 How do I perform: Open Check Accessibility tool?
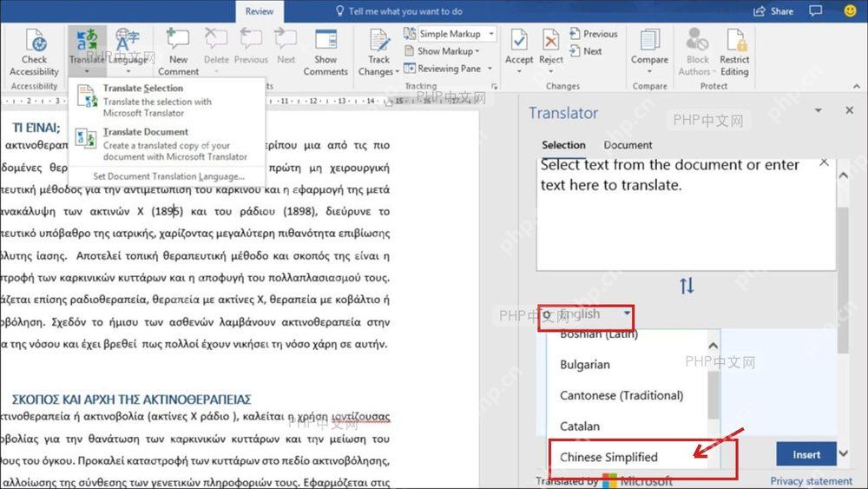[x=34, y=52]
